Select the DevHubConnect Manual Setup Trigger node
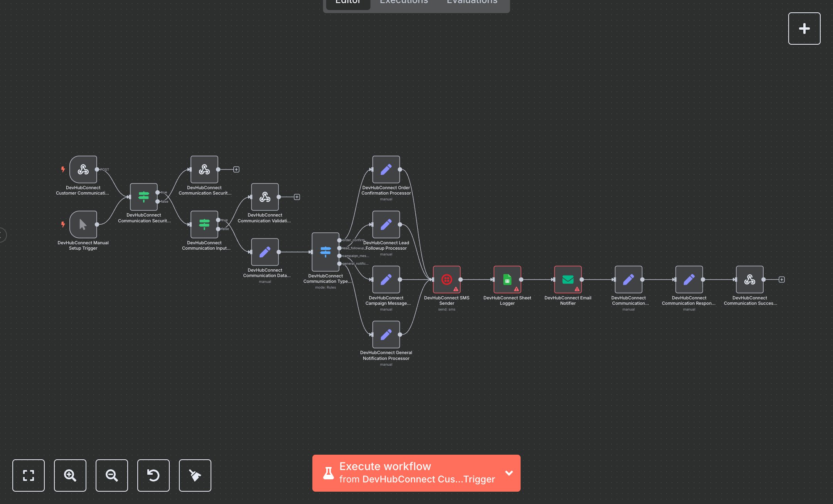This screenshot has width=833, height=504. [83, 224]
